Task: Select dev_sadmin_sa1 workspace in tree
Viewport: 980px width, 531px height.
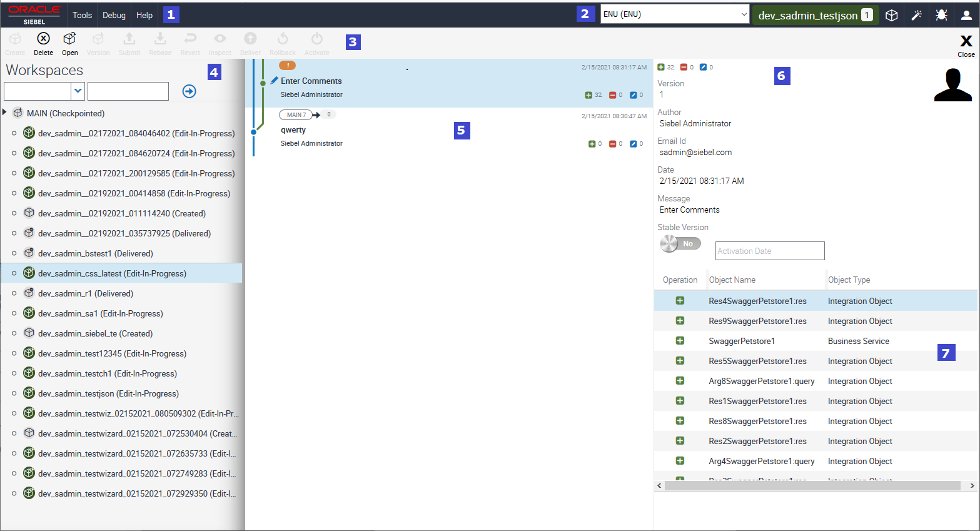Action: 100,313
